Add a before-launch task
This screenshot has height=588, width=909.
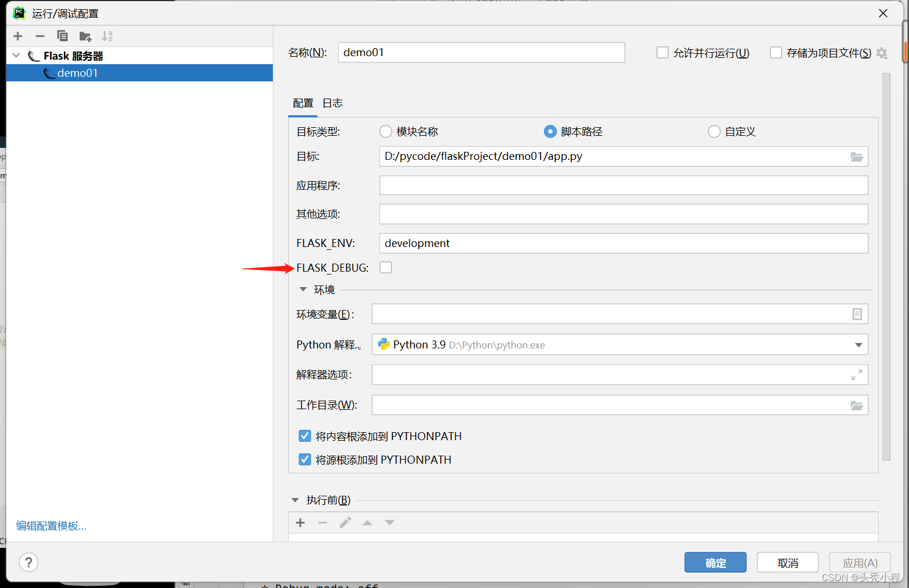(x=300, y=523)
